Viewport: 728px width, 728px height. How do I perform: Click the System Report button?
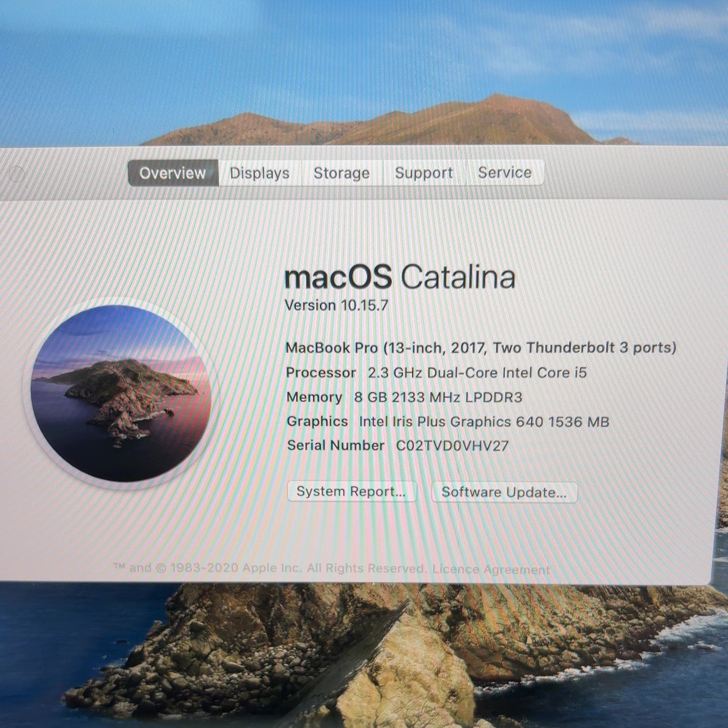[x=352, y=491]
